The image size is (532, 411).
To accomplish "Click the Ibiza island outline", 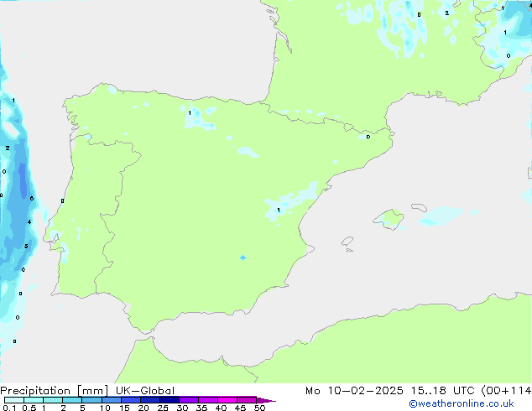I will (x=347, y=242).
